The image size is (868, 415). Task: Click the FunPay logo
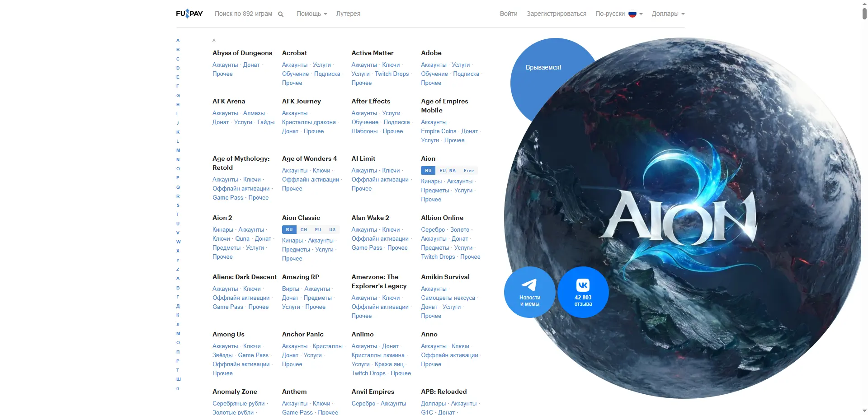189,14
